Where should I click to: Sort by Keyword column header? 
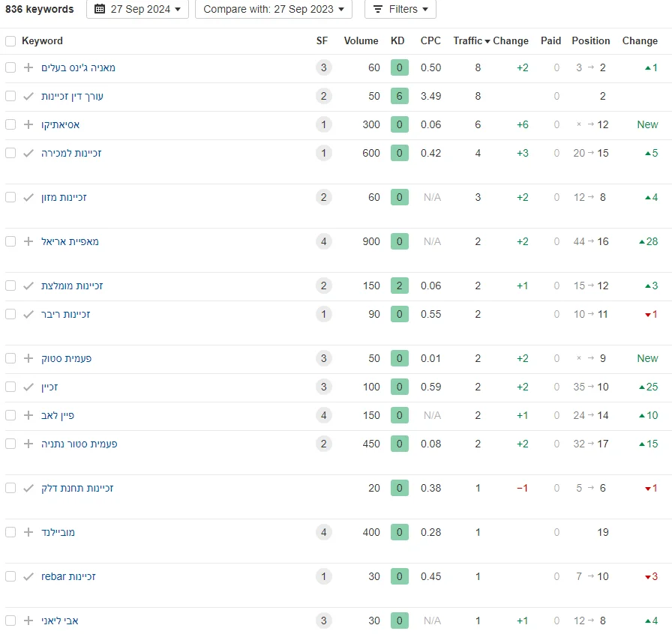point(42,40)
